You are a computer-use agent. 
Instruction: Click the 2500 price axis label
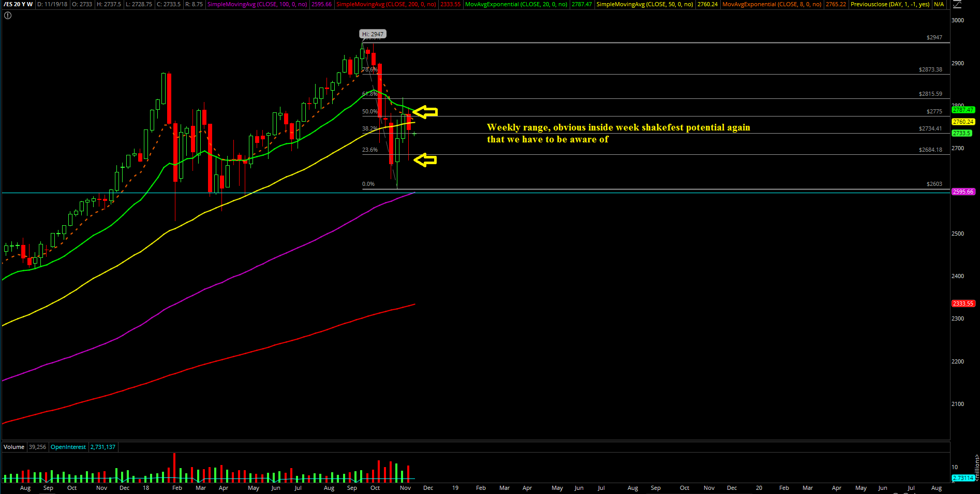(x=958, y=234)
